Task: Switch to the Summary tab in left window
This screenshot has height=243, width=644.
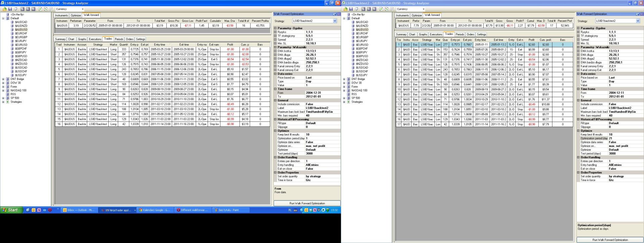Action: [60, 39]
